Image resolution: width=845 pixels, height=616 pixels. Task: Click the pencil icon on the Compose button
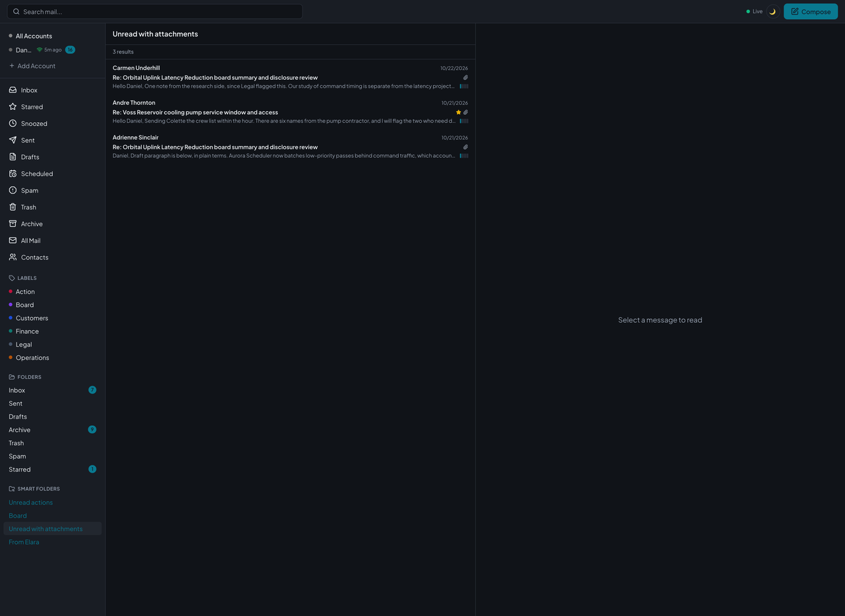[795, 11]
